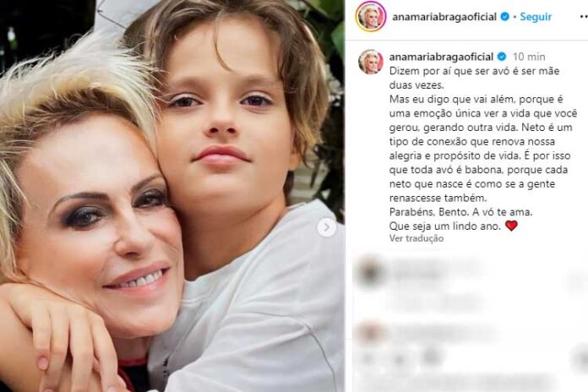Image resolution: width=588 pixels, height=392 pixels.
Task: Click the red heart emoji in caption
Action: (511, 226)
